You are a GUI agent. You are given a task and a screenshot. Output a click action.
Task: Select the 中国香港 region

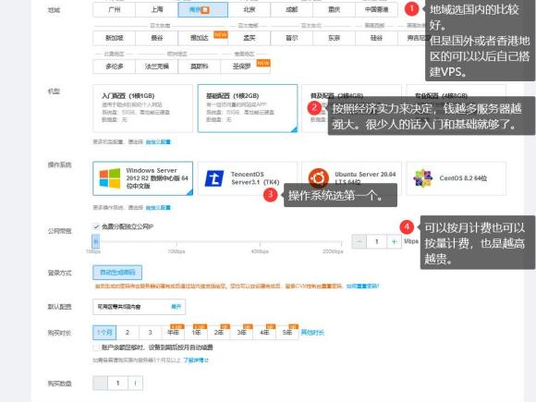pos(376,10)
